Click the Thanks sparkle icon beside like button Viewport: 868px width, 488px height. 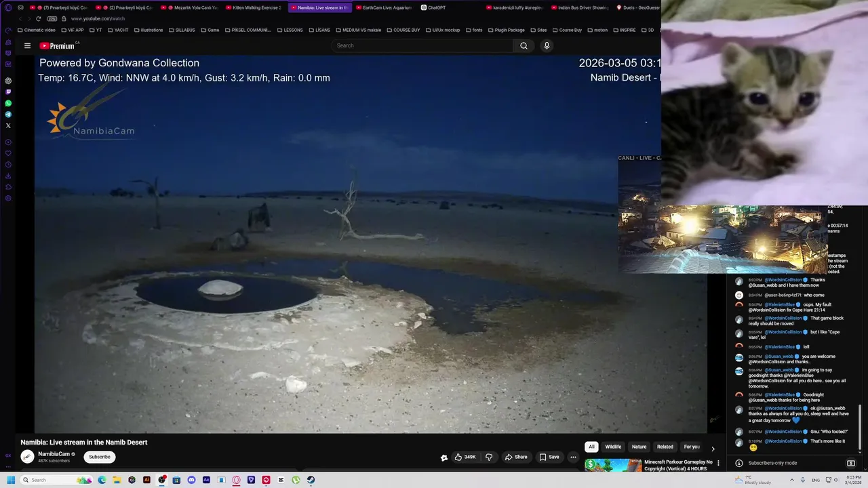[444, 457]
